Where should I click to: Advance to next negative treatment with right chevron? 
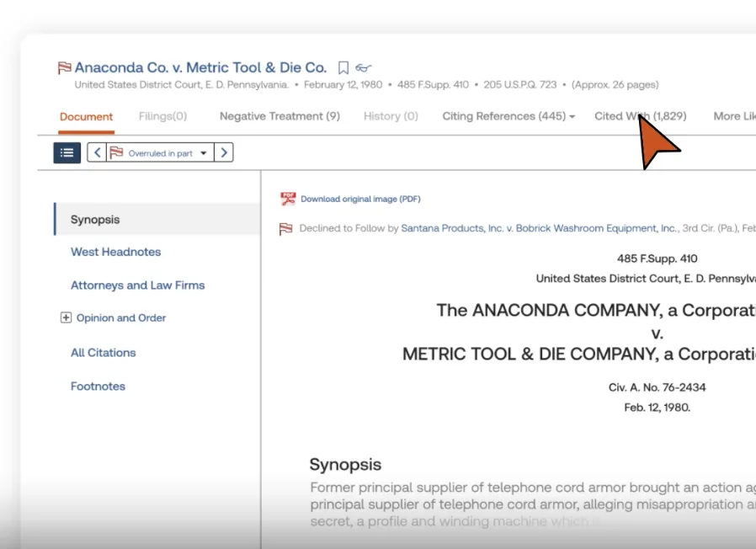[223, 152]
